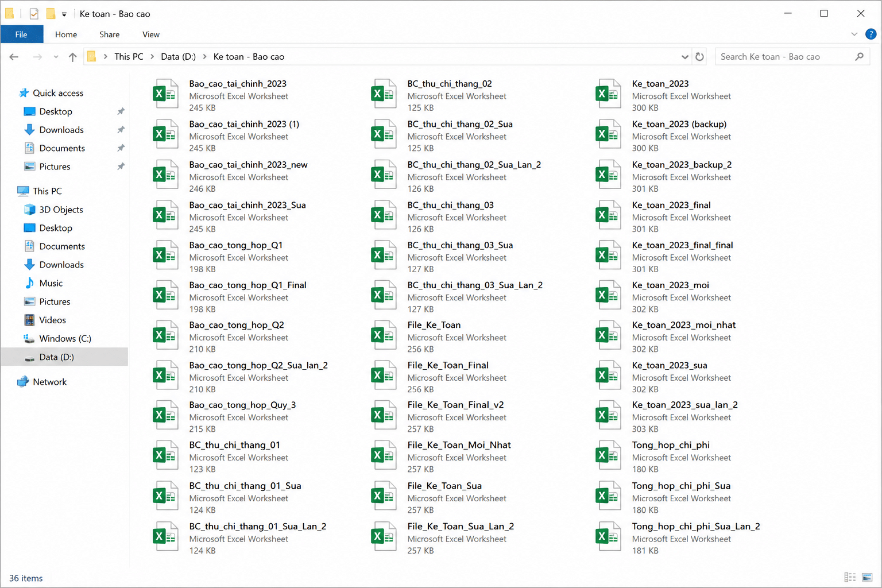This screenshot has height=588, width=882.
Task: Select the BC_thu_chi_thang_03_Sua file icon
Action: (x=384, y=256)
